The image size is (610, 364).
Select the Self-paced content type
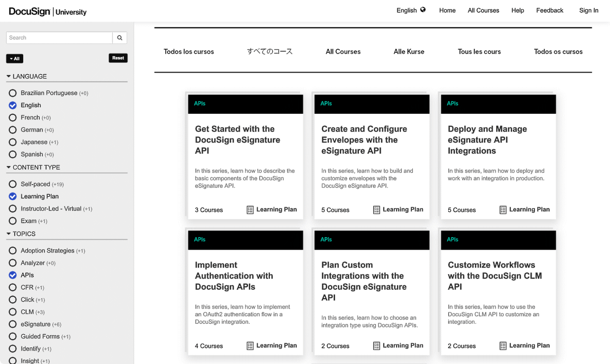(12, 184)
